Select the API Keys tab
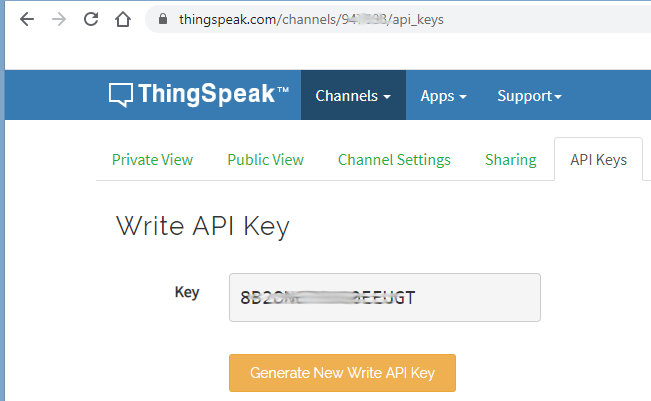Viewport: 651px width, 401px height. pyautogui.click(x=598, y=160)
